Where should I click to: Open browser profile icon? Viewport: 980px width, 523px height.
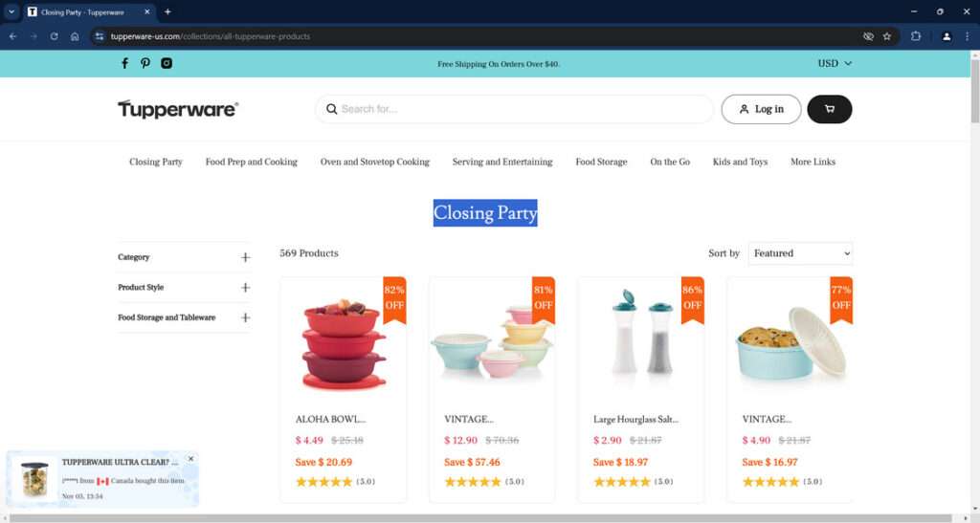click(947, 36)
